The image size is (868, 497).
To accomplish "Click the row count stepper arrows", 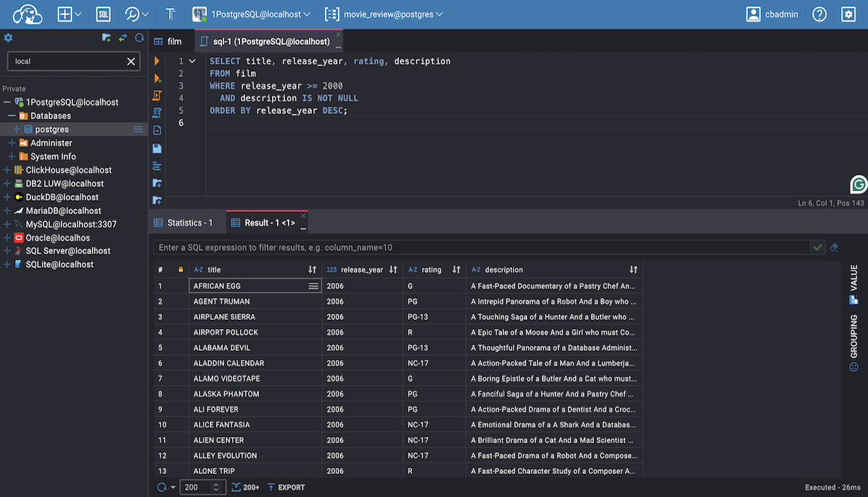I will pos(216,488).
